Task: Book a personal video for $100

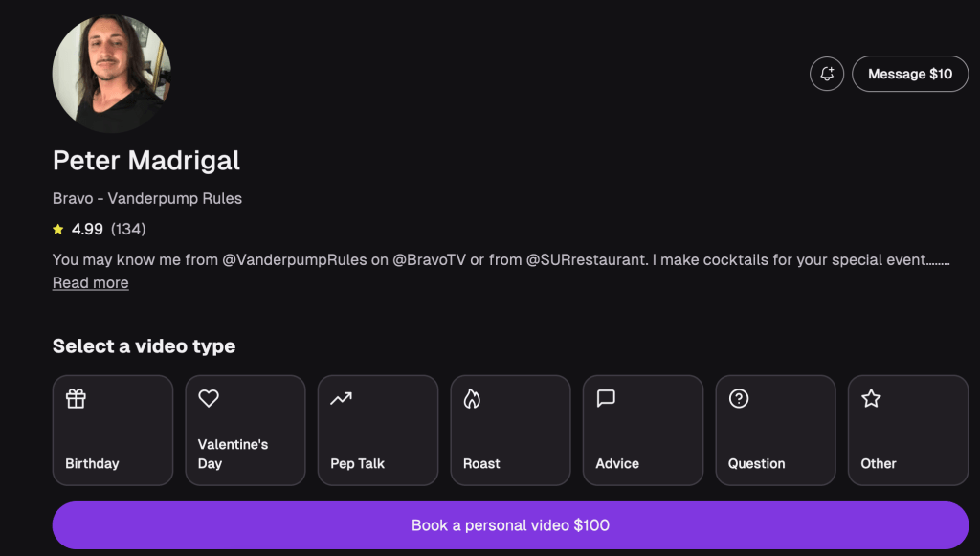Action: point(510,525)
